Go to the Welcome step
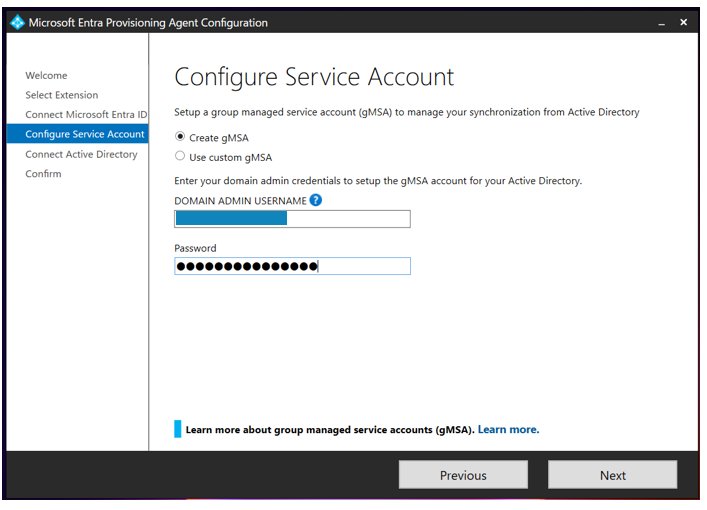The width and height of the screenshot is (707, 510). 46,75
